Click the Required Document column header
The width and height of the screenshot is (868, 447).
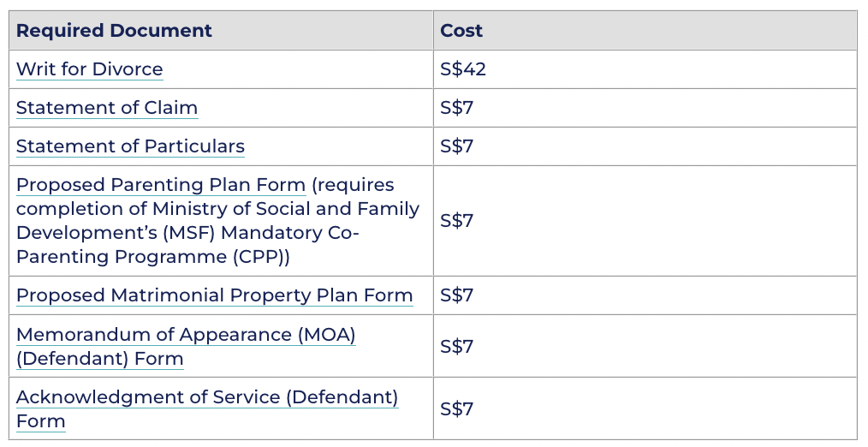pos(114,31)
